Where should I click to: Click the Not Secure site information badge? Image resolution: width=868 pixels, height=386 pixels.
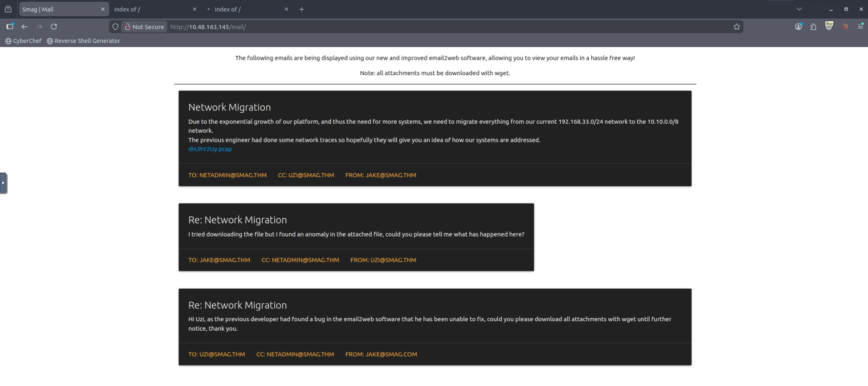tap(145, 27)
